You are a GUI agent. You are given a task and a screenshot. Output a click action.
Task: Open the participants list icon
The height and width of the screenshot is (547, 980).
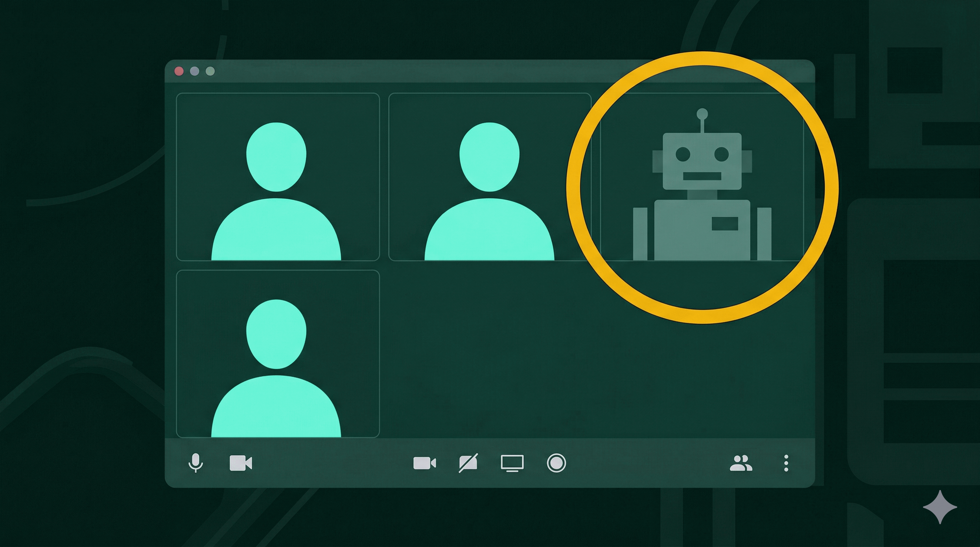741,463
